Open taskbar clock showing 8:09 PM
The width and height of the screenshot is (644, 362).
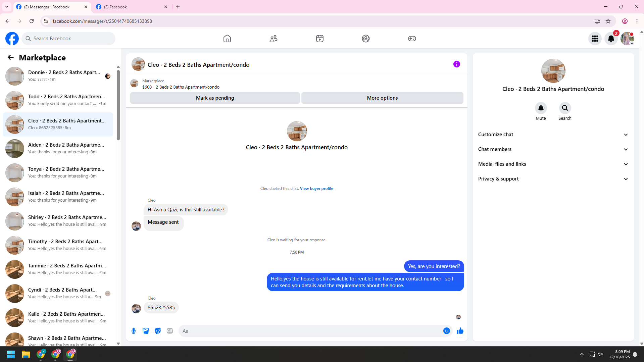click(x=619, y=354)
